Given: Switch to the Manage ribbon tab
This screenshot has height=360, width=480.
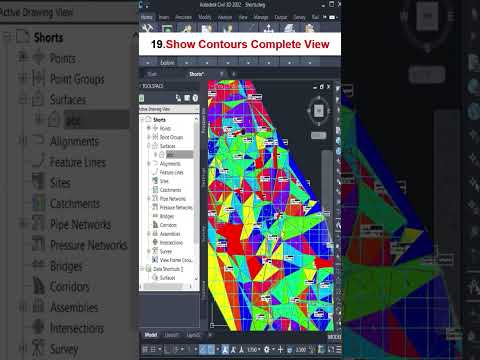Looking at the screenshot, I should (x=261, y=17).
